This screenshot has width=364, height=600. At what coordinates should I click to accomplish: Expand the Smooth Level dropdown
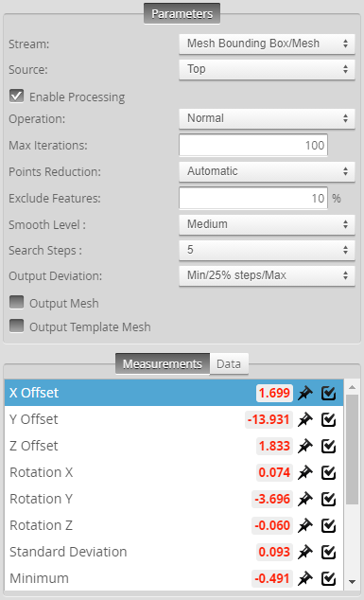coord(267,224)
